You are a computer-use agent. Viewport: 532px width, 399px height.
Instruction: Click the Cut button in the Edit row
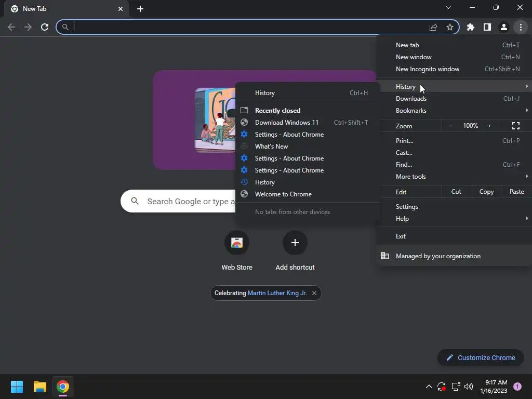456,192
